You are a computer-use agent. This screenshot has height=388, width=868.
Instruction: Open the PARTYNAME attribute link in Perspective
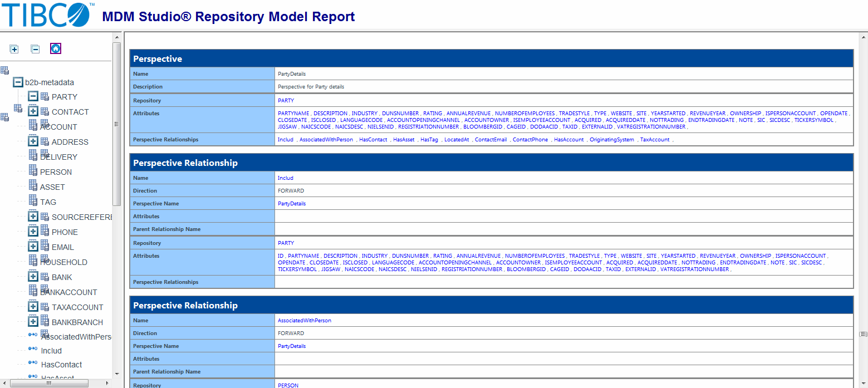[293, 113]
